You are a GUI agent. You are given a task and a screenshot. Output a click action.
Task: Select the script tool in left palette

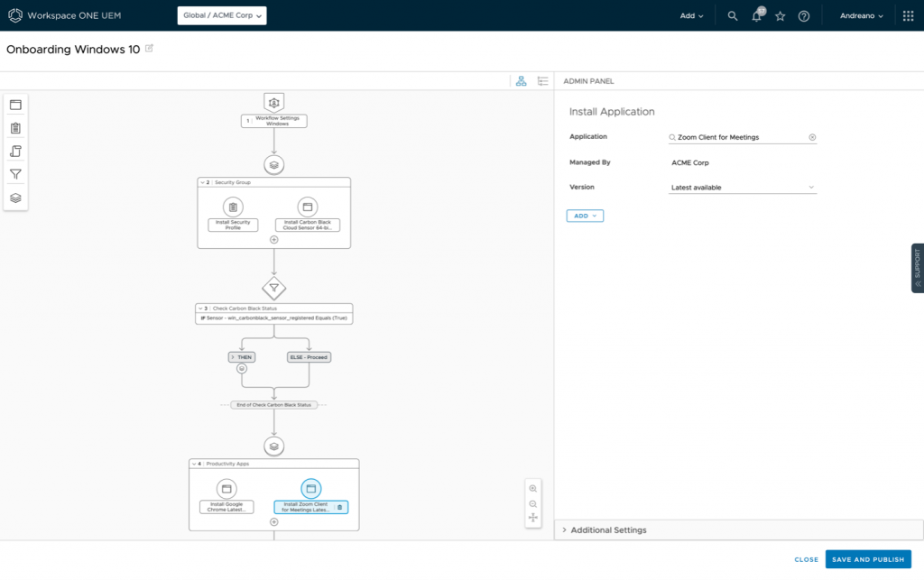[x=15, y=152]
